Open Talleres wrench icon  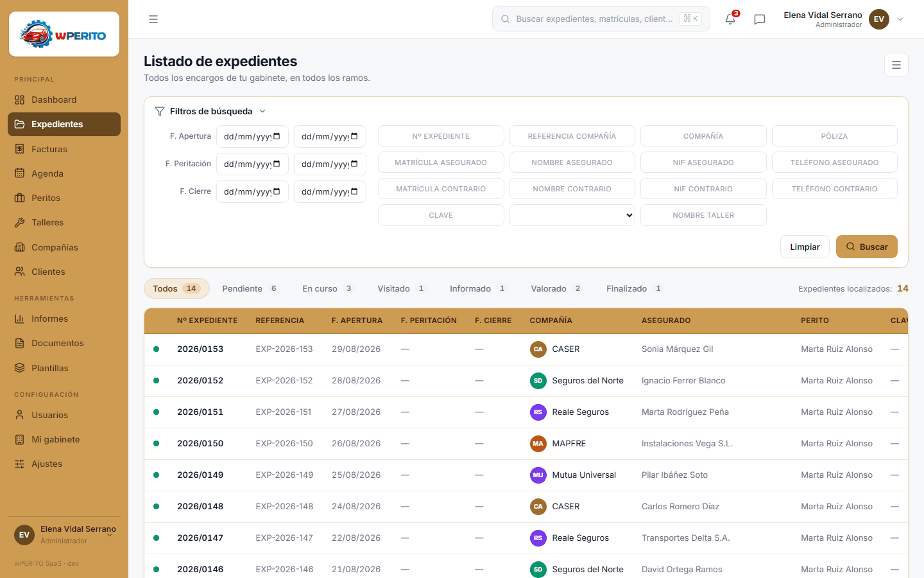click(x=20, y=222)
